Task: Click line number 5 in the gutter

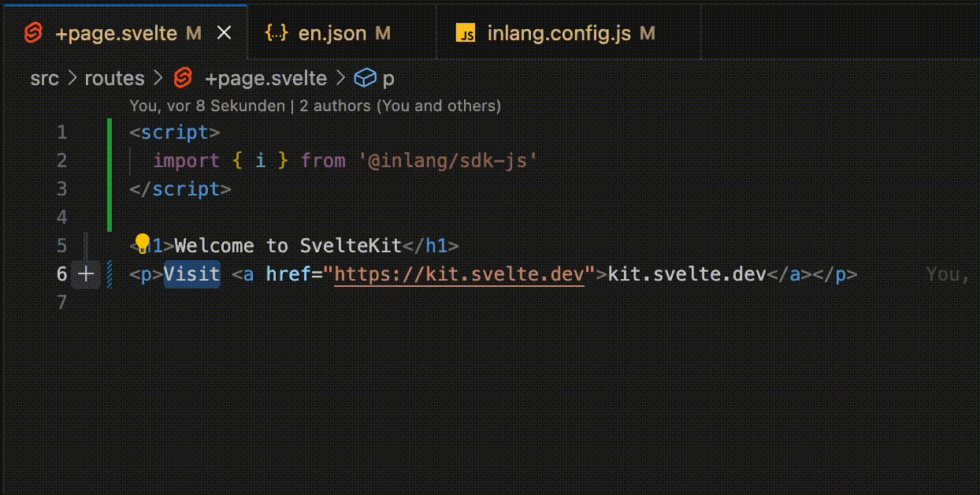Action: (61, 246)
